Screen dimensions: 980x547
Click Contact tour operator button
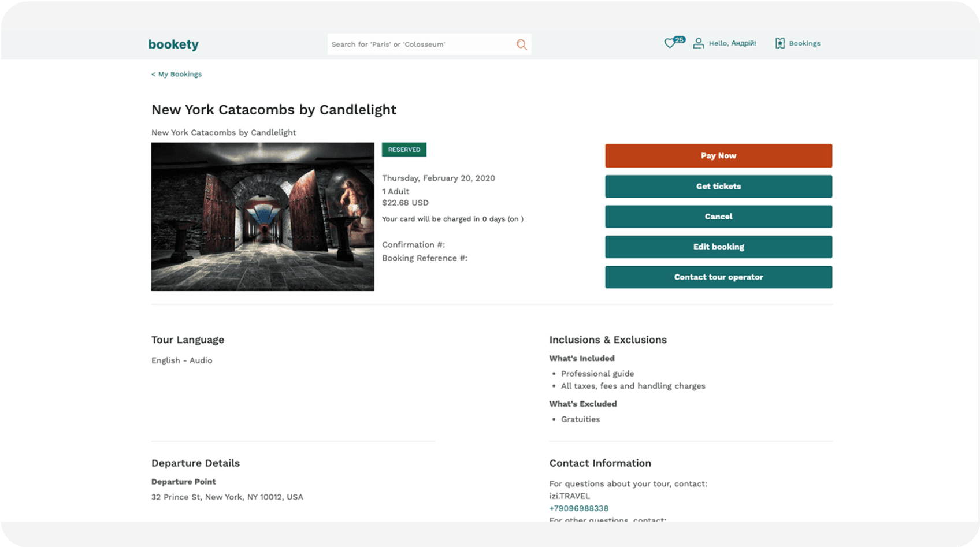coord(718,277)
